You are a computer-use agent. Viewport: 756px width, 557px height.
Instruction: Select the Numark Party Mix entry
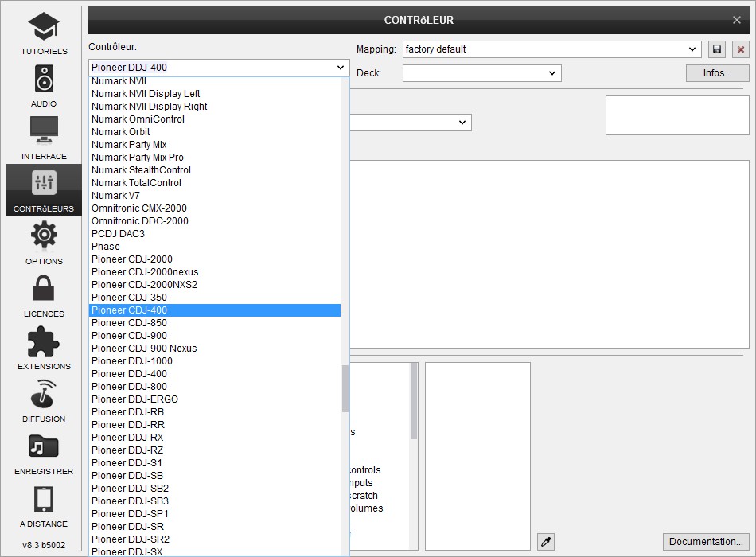215,144
